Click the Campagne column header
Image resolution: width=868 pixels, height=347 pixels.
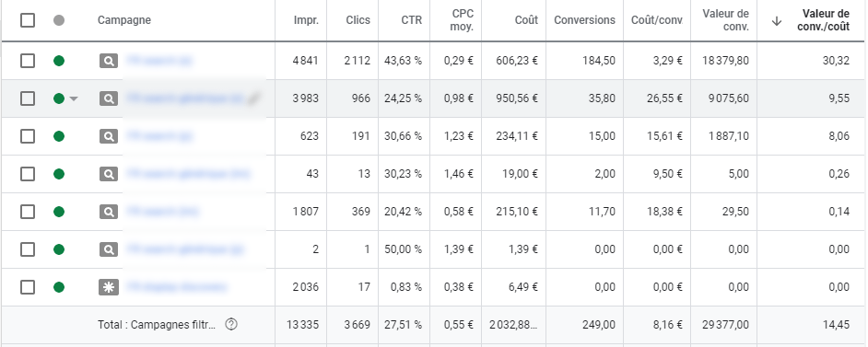pyautogui.click(x=124, y=20)
